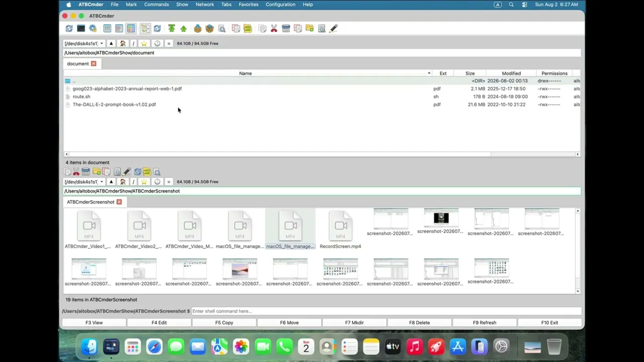Click the shell command input field
Viewport: 644px width, 362px height.
(x=385, y=311)
